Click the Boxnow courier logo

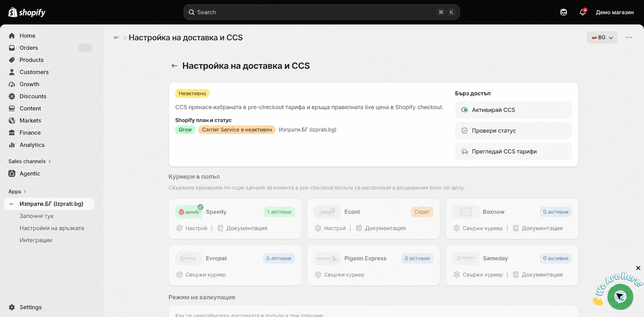466,212
